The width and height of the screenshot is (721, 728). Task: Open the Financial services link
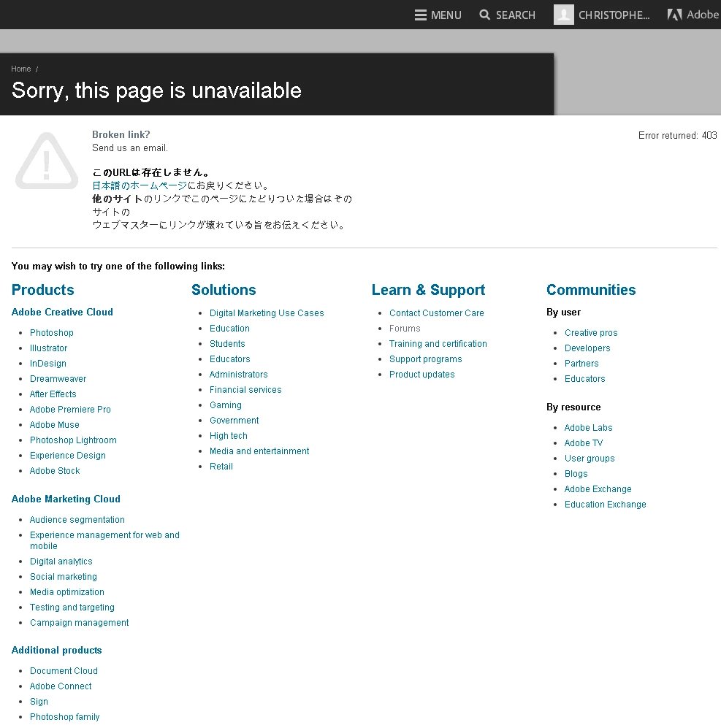tap(245, 389)
